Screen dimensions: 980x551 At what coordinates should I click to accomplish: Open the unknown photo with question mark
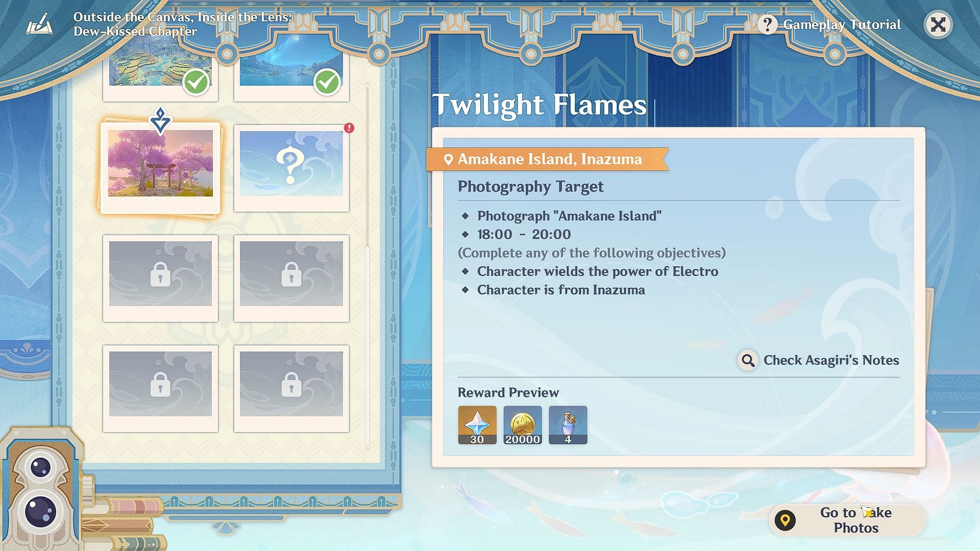click(291, 168)
